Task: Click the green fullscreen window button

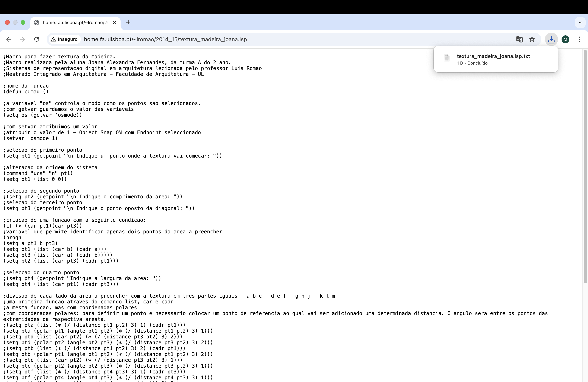Action: click(23, 23)
